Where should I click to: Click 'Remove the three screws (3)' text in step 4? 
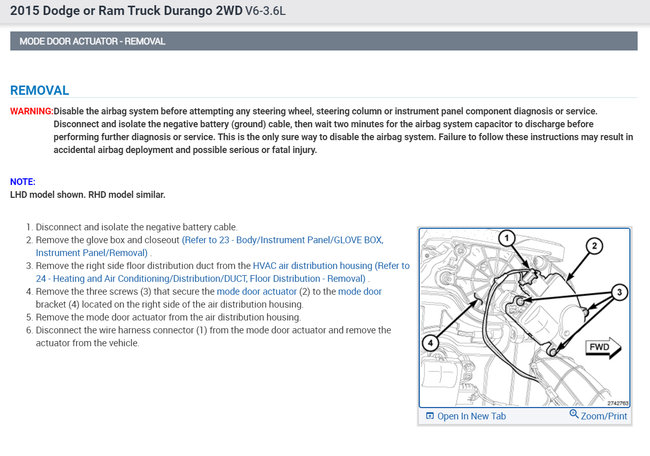[93, 291]
